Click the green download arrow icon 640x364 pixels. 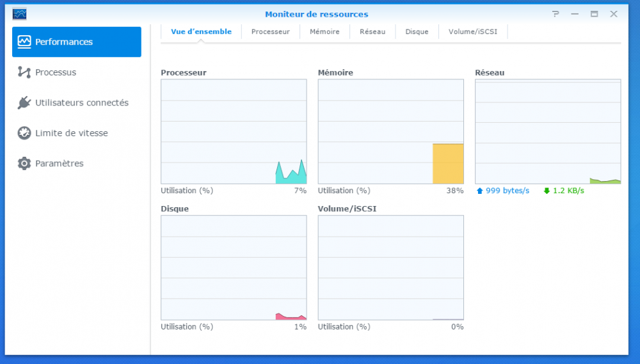[x=547, y=191]
